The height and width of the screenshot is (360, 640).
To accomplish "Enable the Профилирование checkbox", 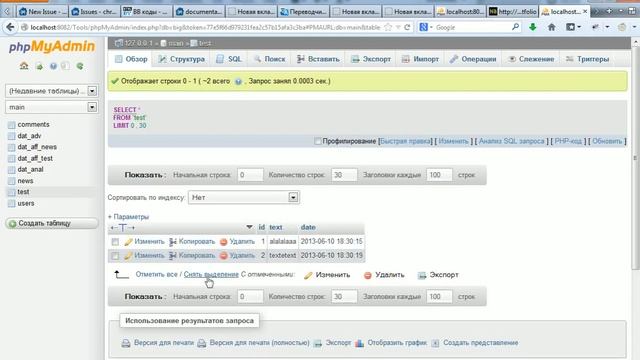I will [318, 141].
